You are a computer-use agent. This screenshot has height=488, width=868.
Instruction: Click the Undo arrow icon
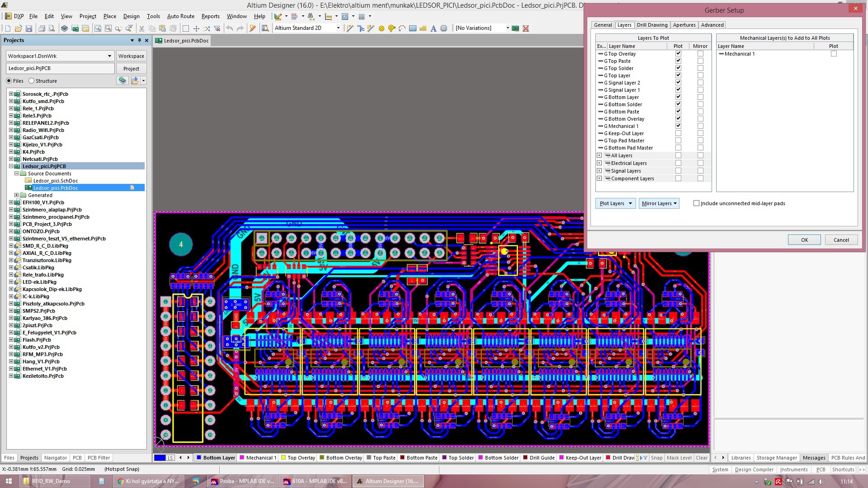(230, 28)
